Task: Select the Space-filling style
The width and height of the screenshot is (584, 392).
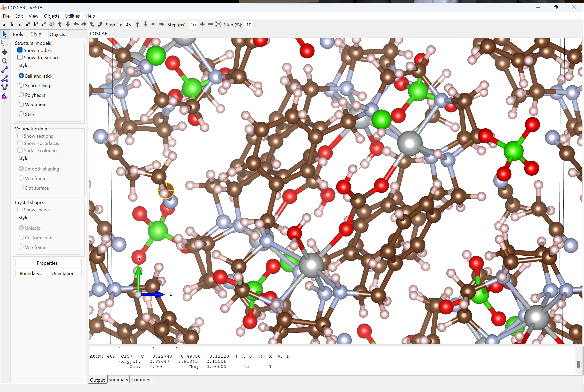Action: [21, 85]
